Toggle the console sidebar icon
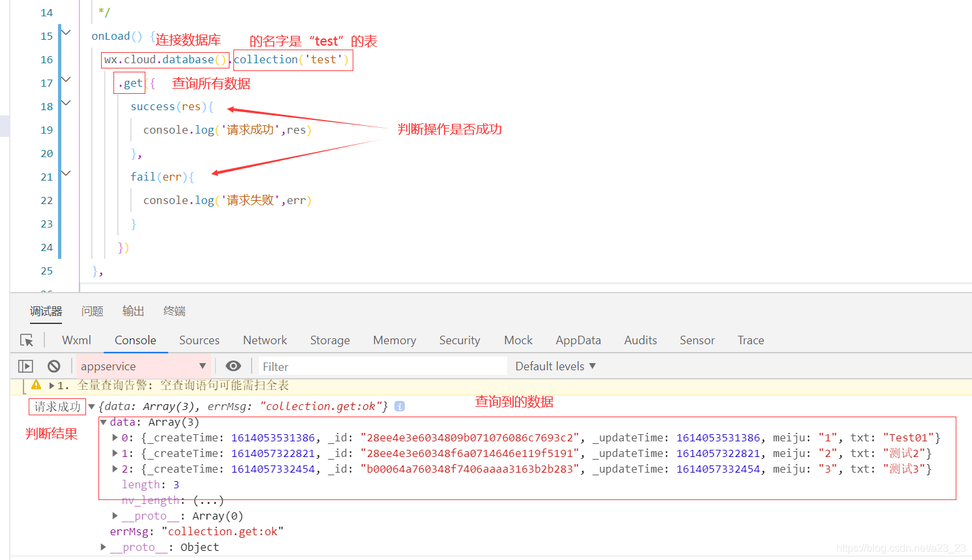Screen dimensions: 972x560 25,366
